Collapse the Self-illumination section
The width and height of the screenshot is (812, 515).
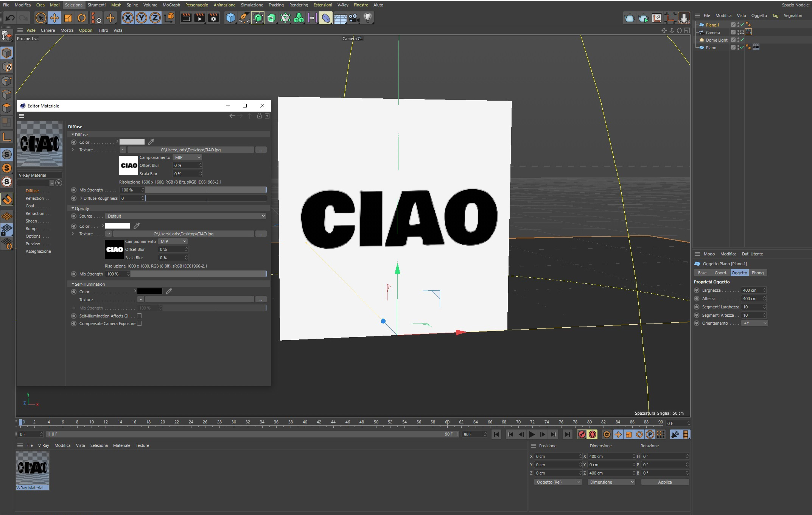point(73,284)
